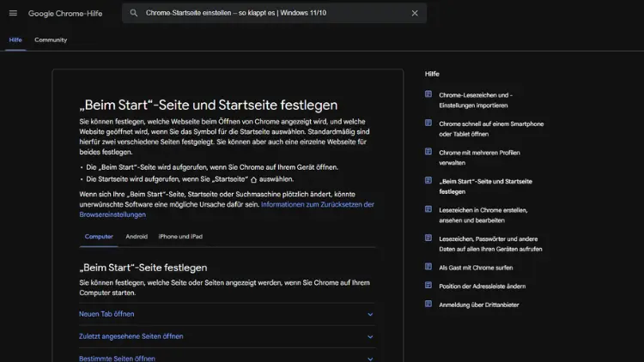The height and width of the screenshot is (362, 644).
Task: Select the Computer platform tab
Action: pyautogui.click(x=99, y=237)
